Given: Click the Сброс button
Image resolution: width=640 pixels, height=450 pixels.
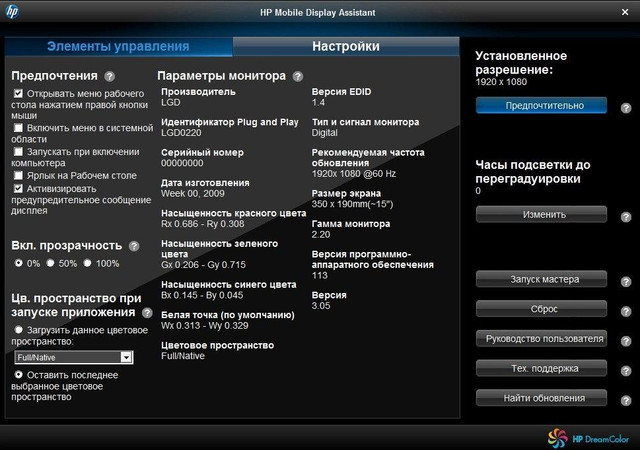Looking at the screenshot, I should tap(541, 309).
